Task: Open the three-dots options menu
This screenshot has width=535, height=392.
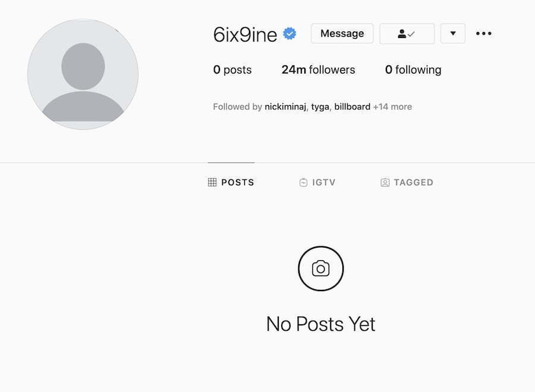Action: pyautogui.click(x=484, y=33)
